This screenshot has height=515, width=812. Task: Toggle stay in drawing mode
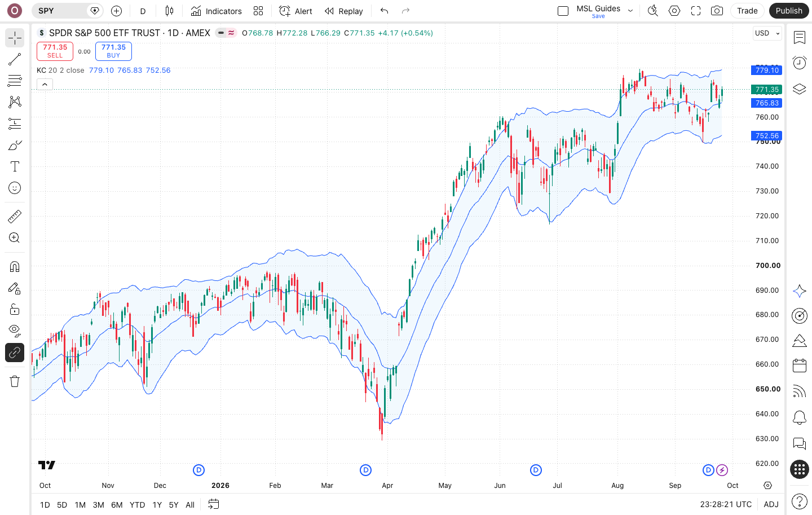tap(15, 288)
